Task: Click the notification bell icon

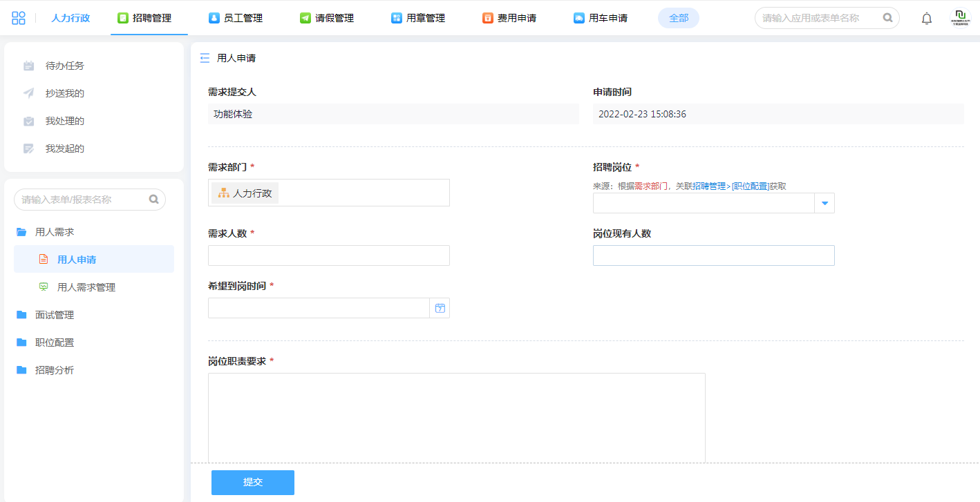Action: click(x=927, y=19)
